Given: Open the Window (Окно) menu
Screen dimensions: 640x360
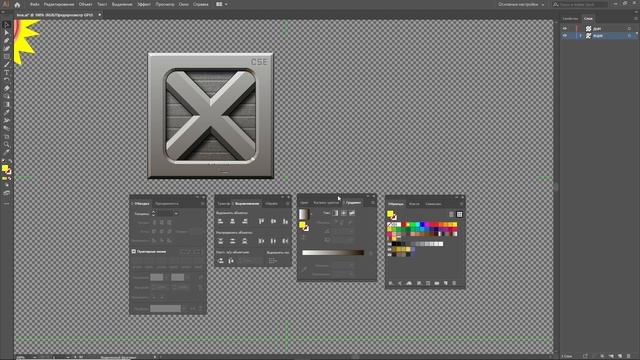Looking at the screenshot, I should tap(184, 4).
